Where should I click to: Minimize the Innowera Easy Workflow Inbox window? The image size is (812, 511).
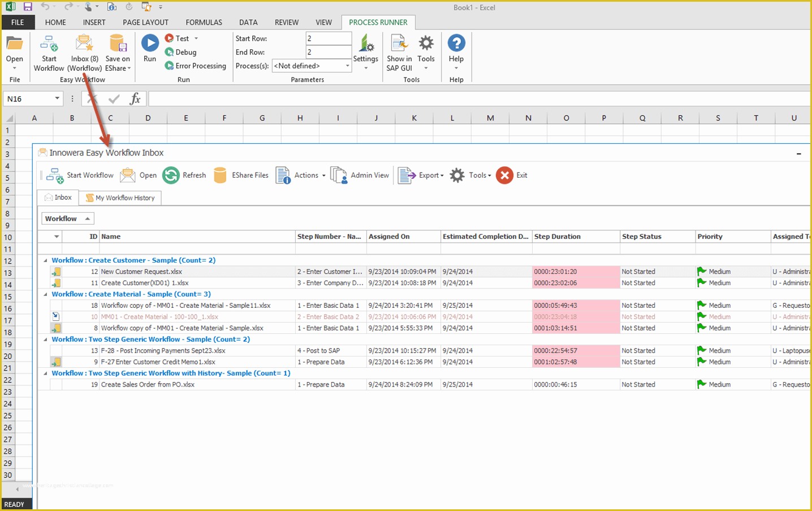click(798, 153)
